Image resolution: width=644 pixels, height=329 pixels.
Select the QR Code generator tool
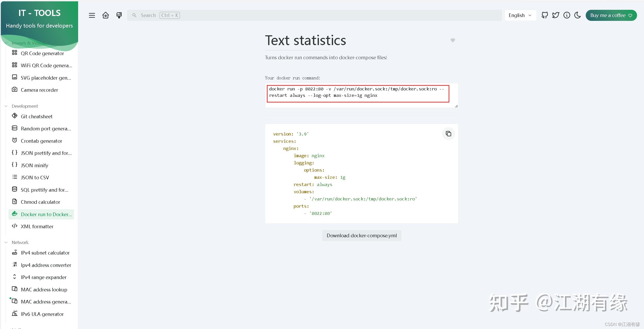click(42, 53)
